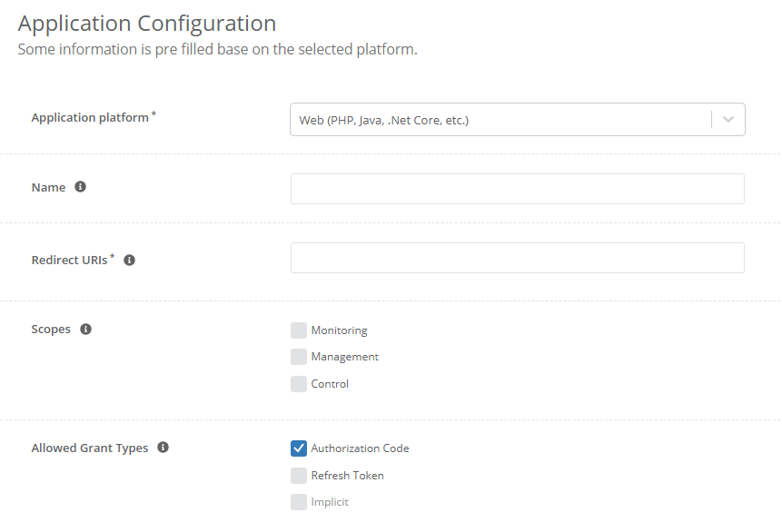Enable the Control scope
This screenshot has width=782, height=532.
(299, 384)
